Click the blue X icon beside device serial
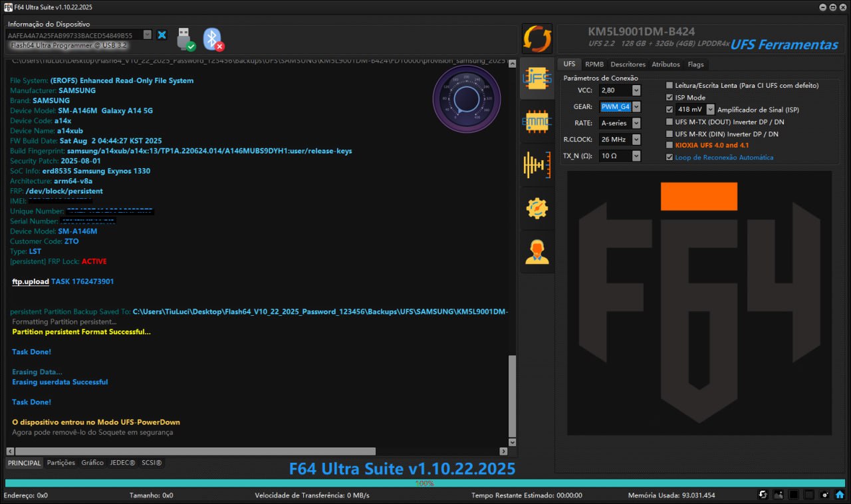Viewport: 851px width, 504px height. [162, 35]
